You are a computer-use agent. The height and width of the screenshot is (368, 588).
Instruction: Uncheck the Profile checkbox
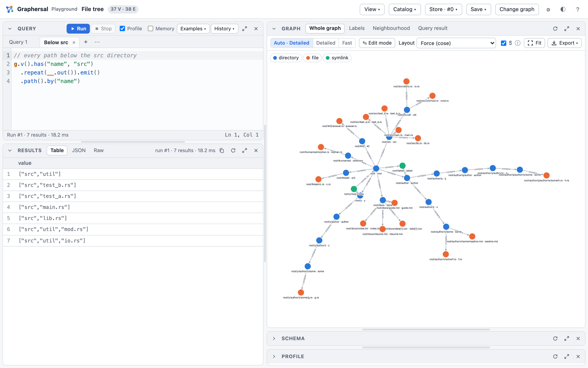[x=122, y=29]
